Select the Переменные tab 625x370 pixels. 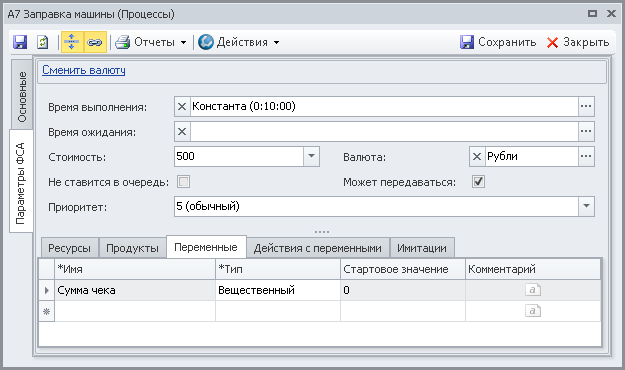(x=206, y=247)
